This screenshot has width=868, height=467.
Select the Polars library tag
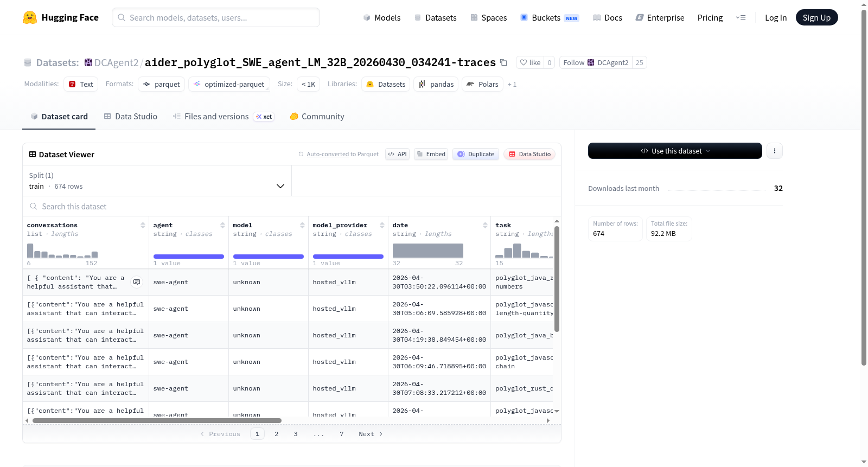coord(482,84)
